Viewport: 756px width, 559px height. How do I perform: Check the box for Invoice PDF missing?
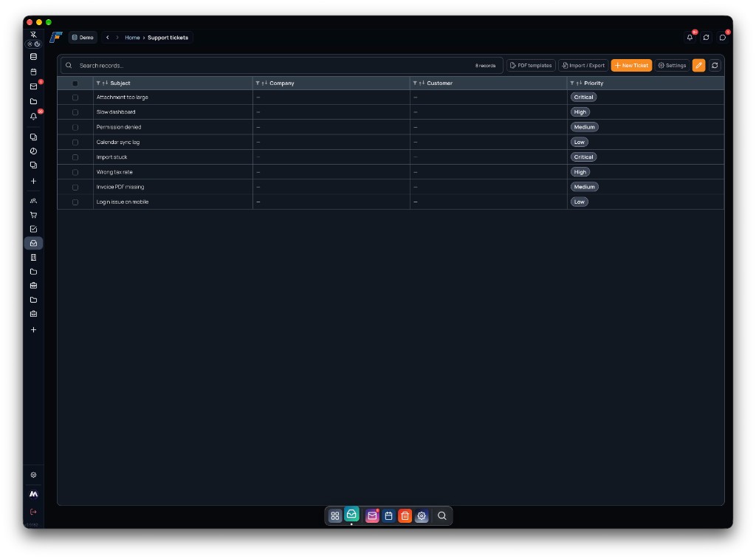(x=75, y=187)
